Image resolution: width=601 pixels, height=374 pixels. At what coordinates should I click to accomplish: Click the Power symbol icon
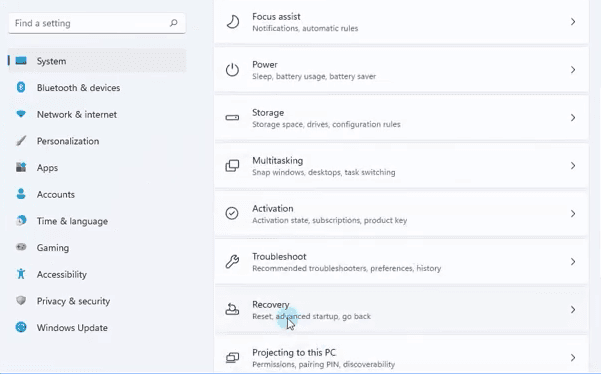coord(232,70)
